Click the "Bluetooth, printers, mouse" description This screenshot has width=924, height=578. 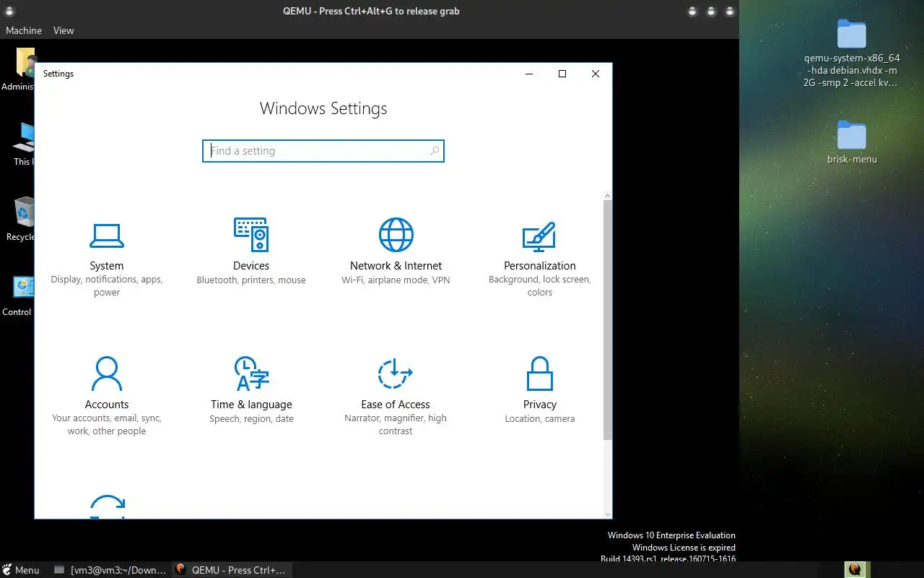251,280
